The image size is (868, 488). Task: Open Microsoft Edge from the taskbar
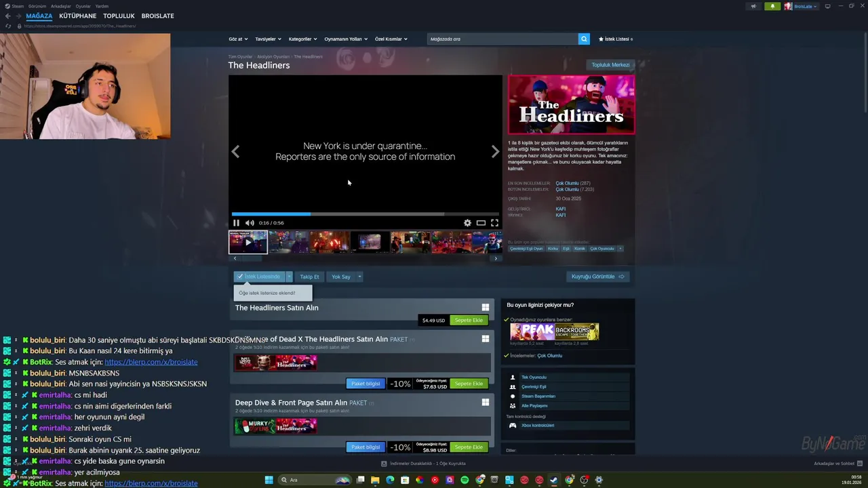[390, 480]
